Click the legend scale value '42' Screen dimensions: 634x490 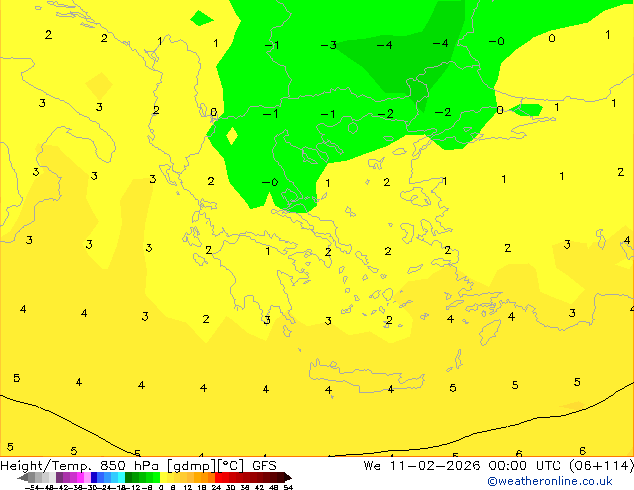coord(259,487)
